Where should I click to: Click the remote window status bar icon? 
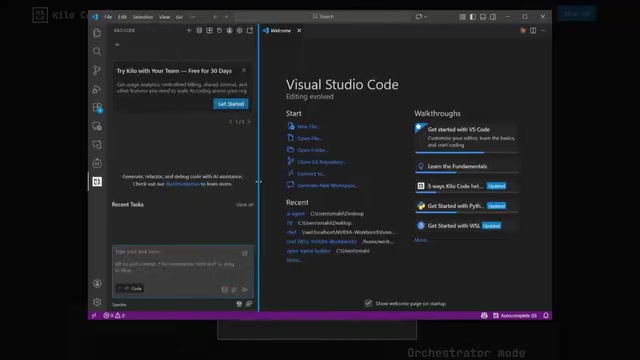tap(94, 316)
